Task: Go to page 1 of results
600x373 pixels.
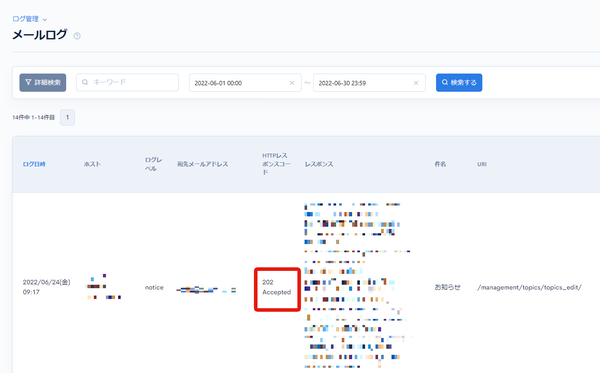Action: click(67, 117)
